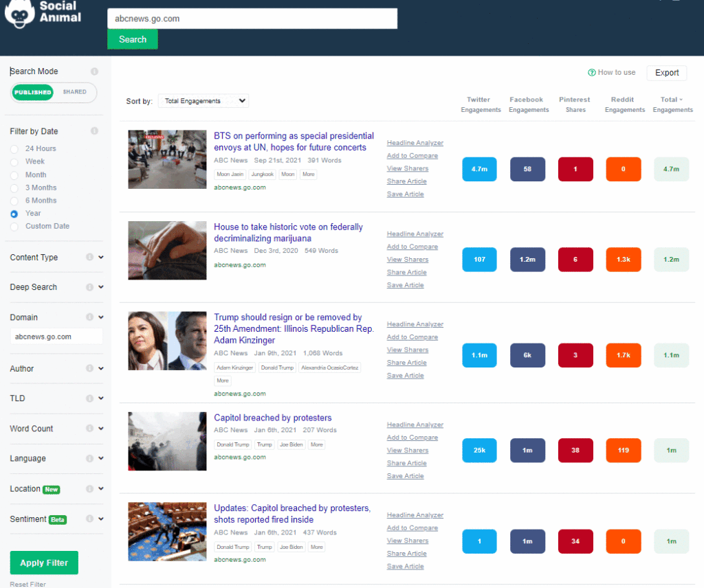Expand the Deep Search filter

[x=101, y=287]
